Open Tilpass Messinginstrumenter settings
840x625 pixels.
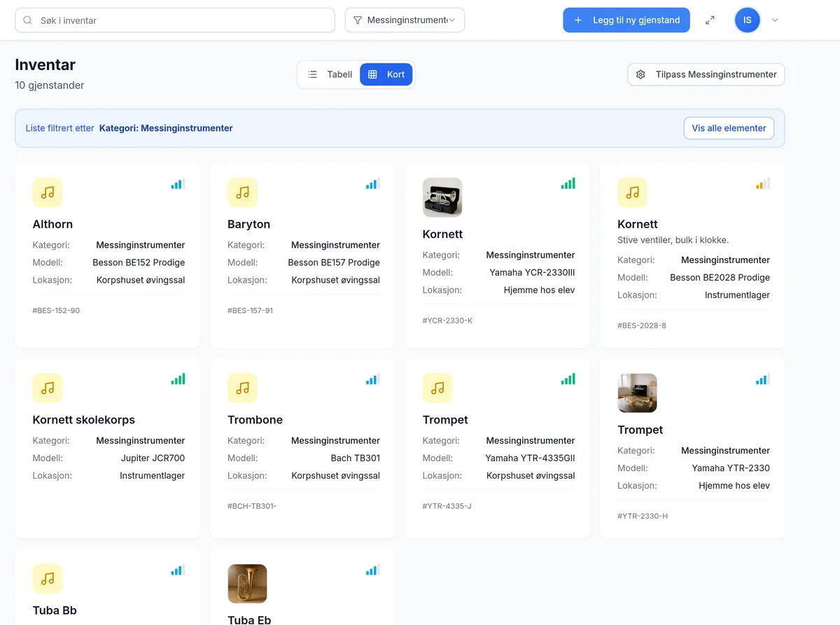pyautogui.click(x=706, y=74)
